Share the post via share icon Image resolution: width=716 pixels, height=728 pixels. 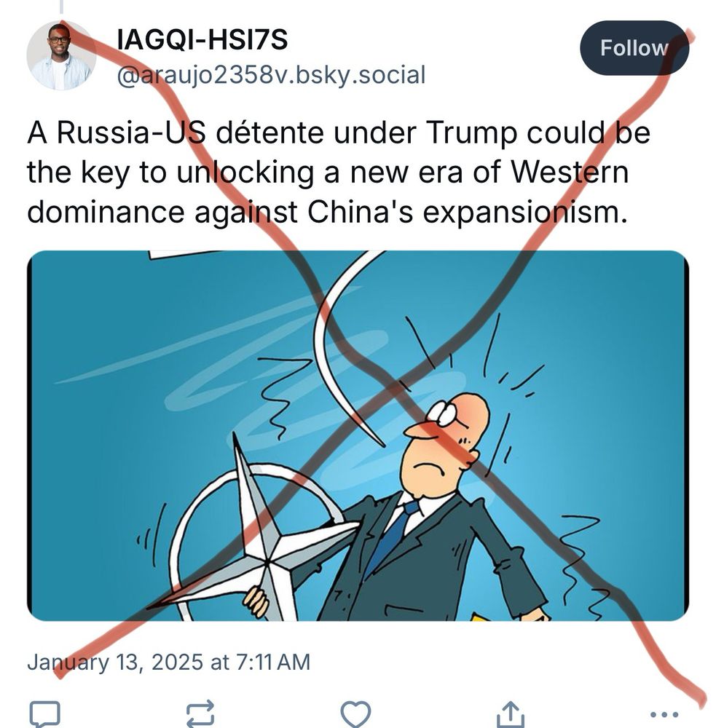click(510, 714)
